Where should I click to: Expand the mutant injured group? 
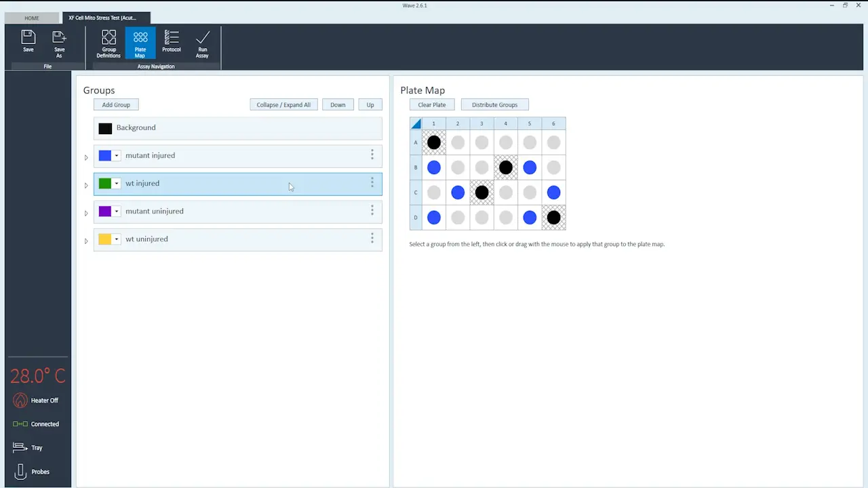pyautogui.click(x=86, y=157)
